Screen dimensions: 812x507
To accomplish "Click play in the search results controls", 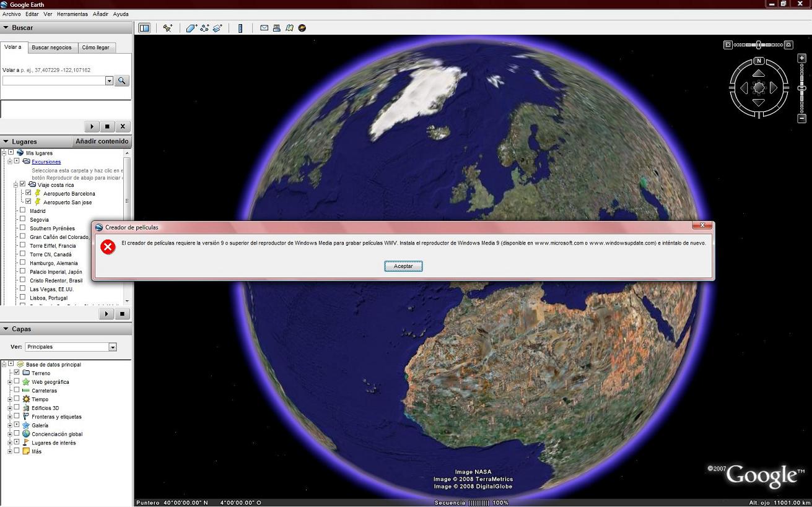I will pos(92,126).
